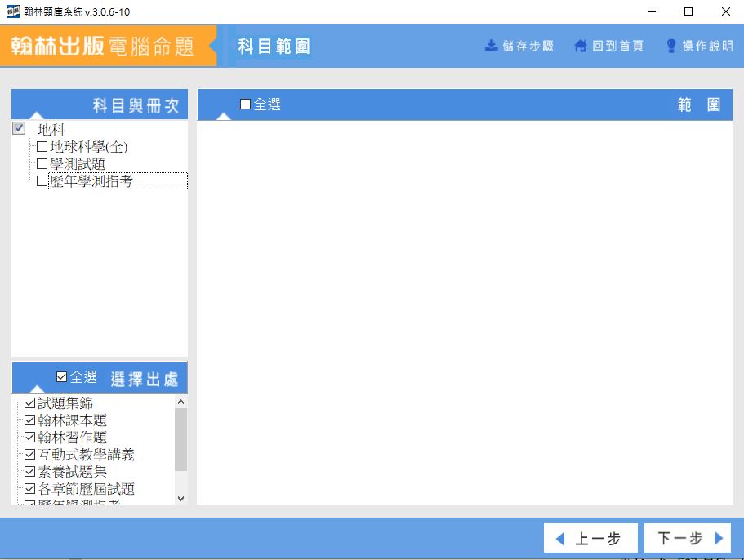744x560 pixels.
Task: Check the 學測試題 checkbox
Action: tap(42, 163)
